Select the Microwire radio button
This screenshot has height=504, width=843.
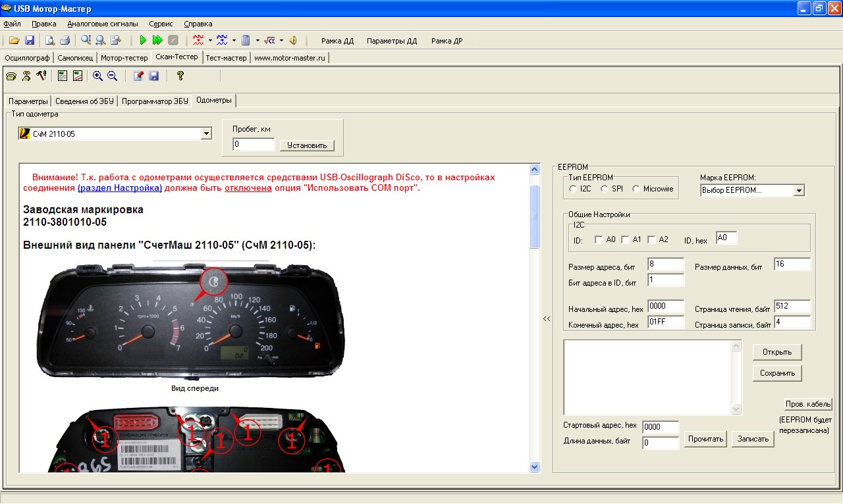pos(636,189)
